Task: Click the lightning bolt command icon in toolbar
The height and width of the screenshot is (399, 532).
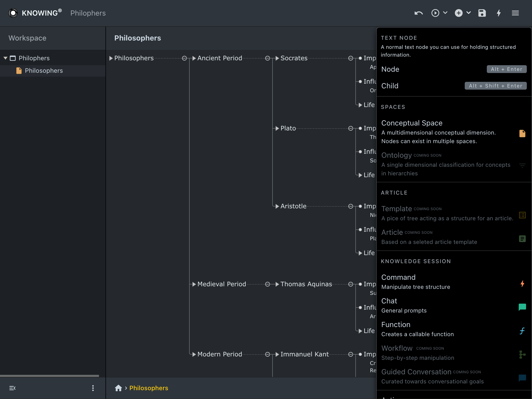Action: pos(499,13)
